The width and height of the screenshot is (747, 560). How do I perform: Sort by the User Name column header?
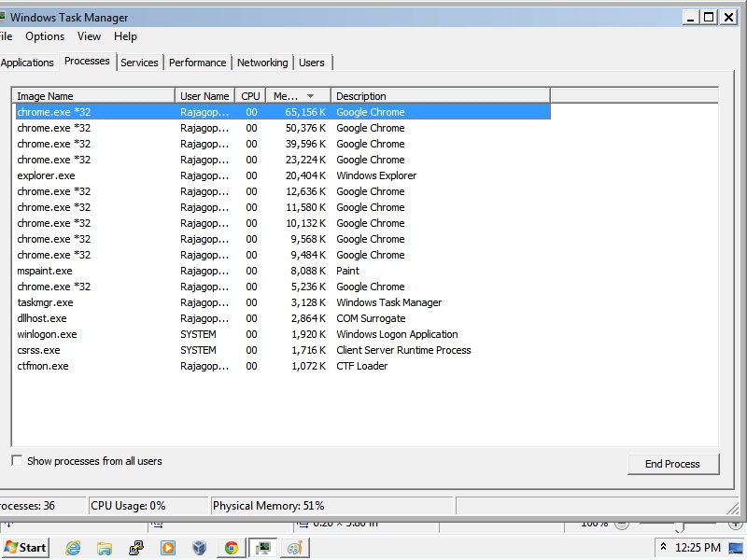tap(204, 96)
